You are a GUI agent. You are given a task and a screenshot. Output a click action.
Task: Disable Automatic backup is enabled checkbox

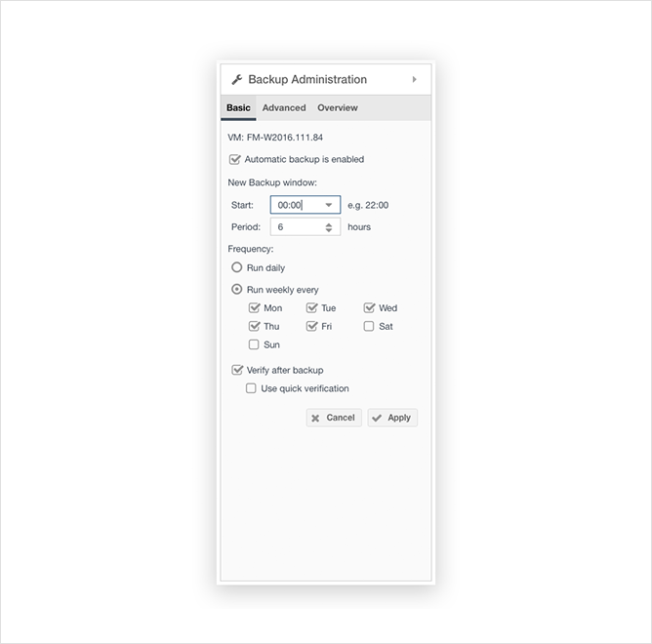[235, 159]
